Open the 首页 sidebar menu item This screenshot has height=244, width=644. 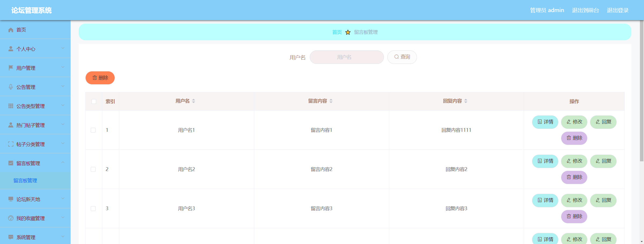[35, 30]
